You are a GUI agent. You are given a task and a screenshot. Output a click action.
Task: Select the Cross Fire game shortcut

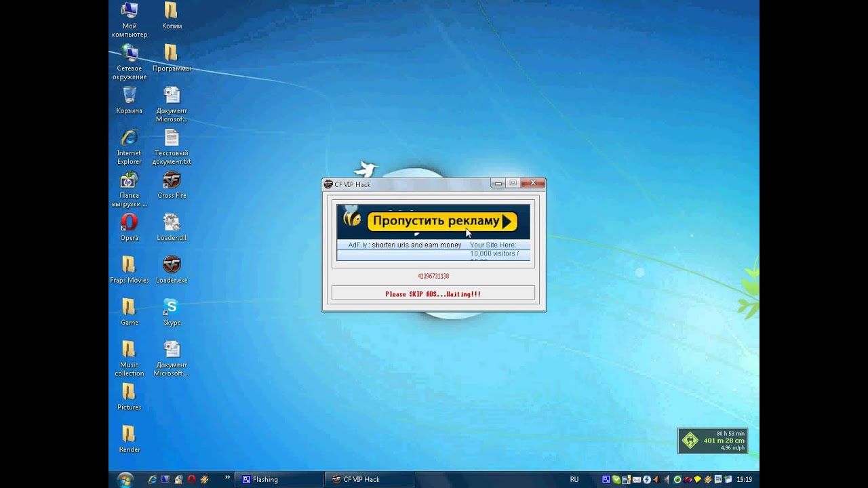[172, 185]
